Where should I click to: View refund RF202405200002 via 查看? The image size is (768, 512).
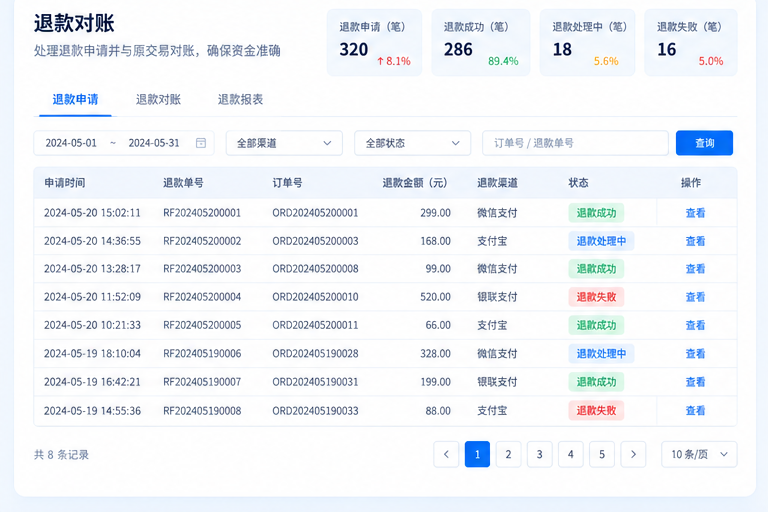[695, 241]
